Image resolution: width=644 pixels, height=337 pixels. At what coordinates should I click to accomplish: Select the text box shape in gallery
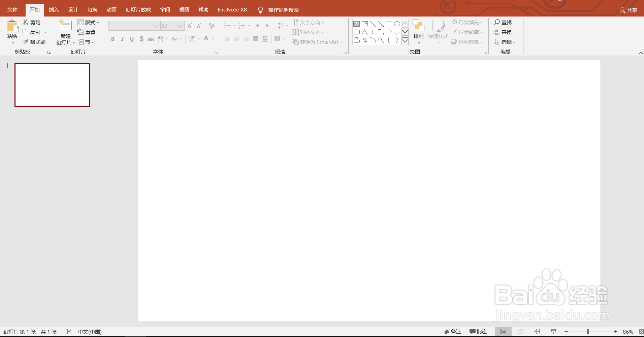click(356, 24)
